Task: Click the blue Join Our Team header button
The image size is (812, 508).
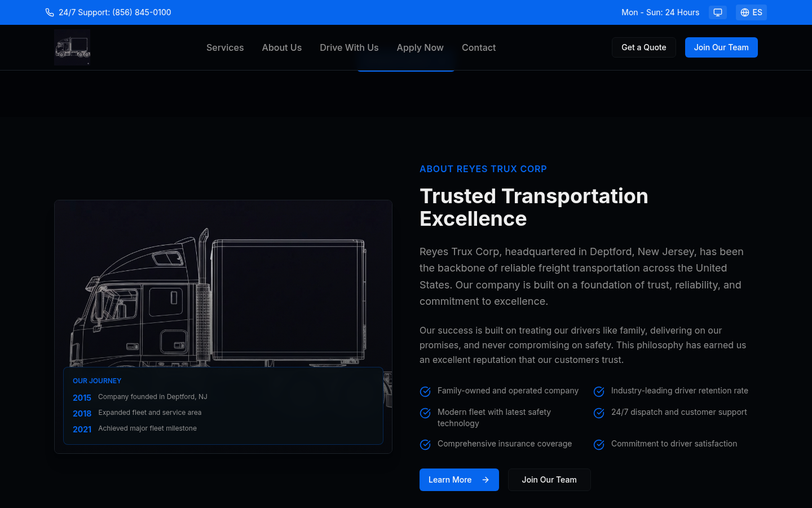Action: 721,47
